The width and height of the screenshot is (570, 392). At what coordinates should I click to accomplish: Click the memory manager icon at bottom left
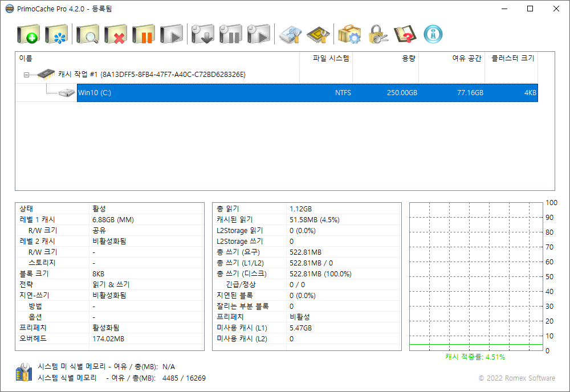tap(23, 372)
